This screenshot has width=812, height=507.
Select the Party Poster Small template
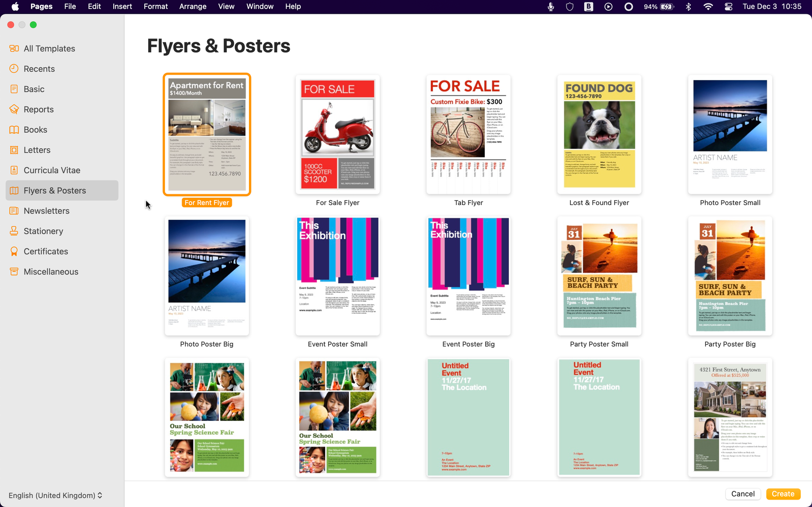599,276
